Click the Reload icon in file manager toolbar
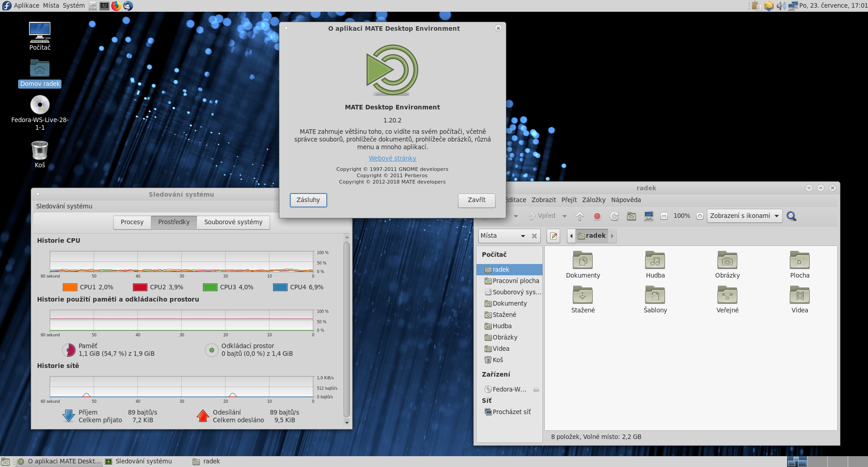868x467 pixels. tap(614, 216)
